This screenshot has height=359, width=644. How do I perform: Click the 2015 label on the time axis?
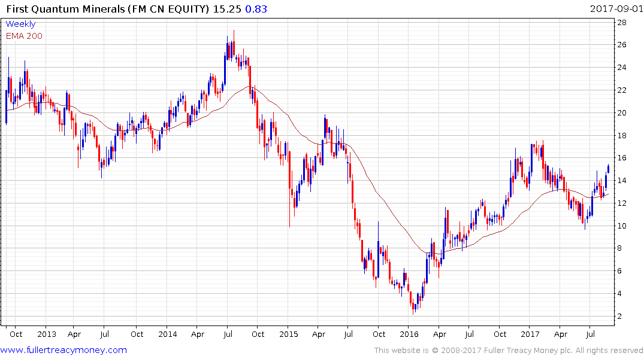288,334
